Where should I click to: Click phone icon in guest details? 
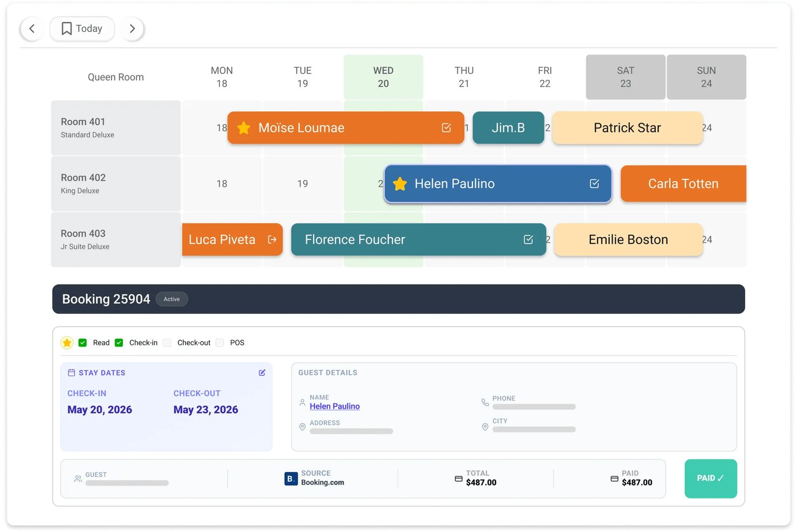tap(485, 402)
